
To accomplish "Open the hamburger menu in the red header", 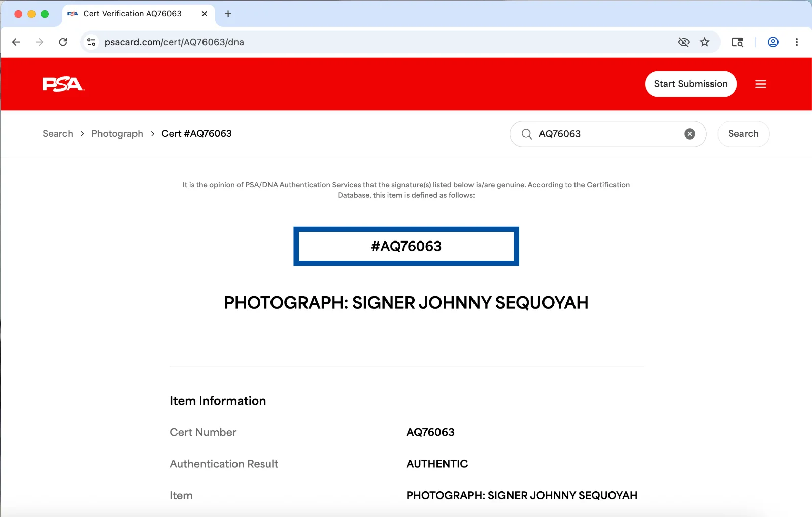I will click(760, 84).
